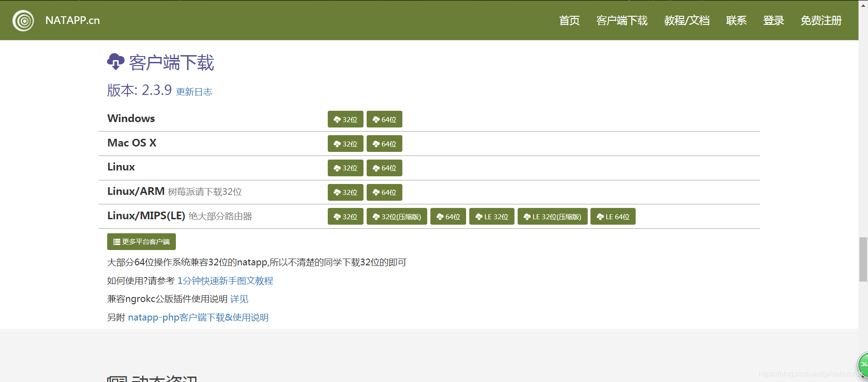This screenshot has height=382, width=868.
Task: Download Linux/MIPS LE 32位(压缩版) client
Action: [x=552, y=217]
